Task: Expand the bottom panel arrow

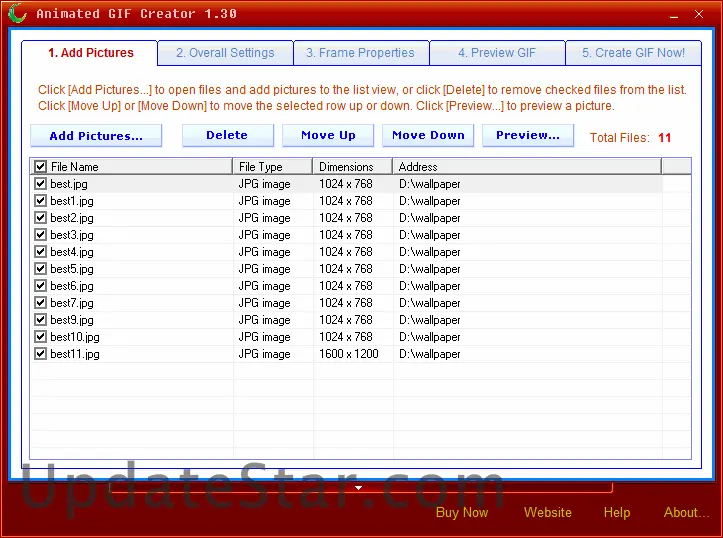Action: pyautogui.click(x=358, y=488)
